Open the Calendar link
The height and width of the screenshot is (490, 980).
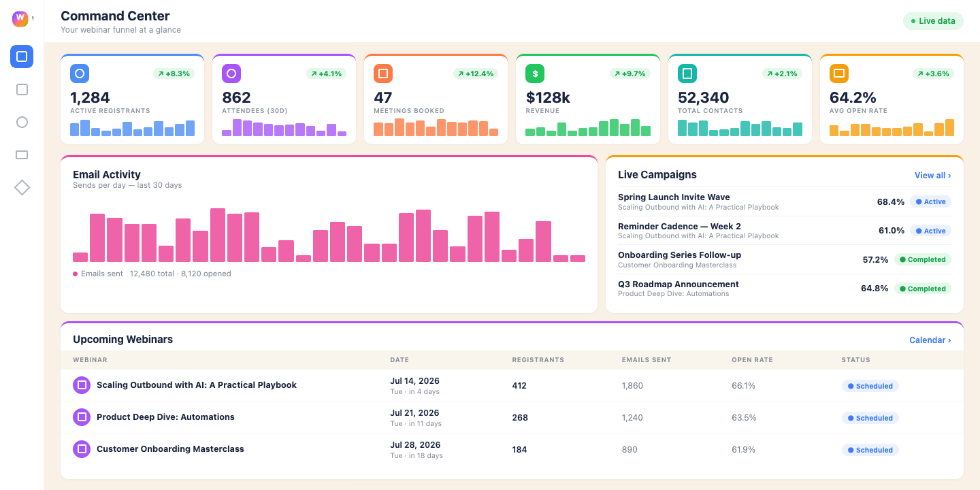pos(930,340)
